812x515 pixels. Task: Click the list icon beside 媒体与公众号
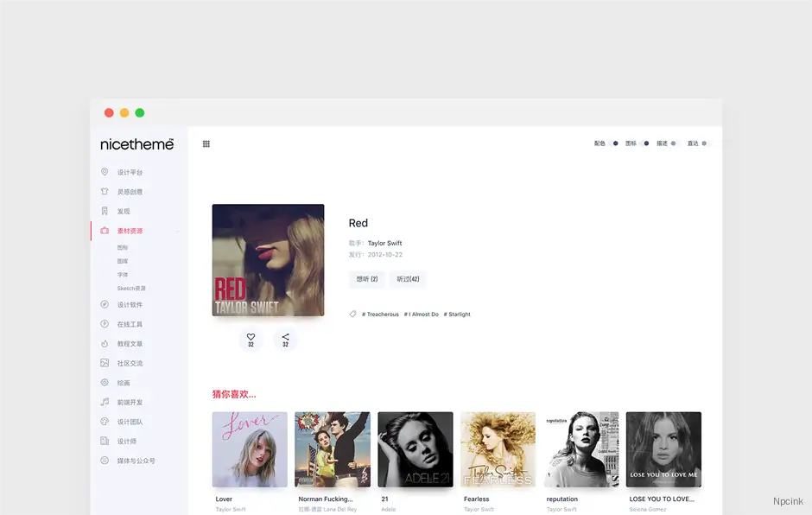pos(105,460)
